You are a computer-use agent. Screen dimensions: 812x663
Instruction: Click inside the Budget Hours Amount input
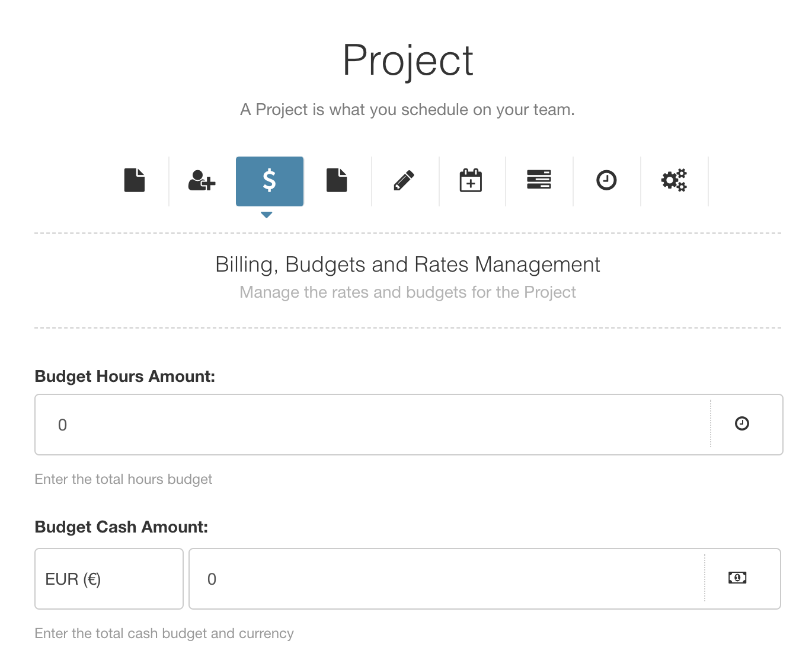[356, 425]
